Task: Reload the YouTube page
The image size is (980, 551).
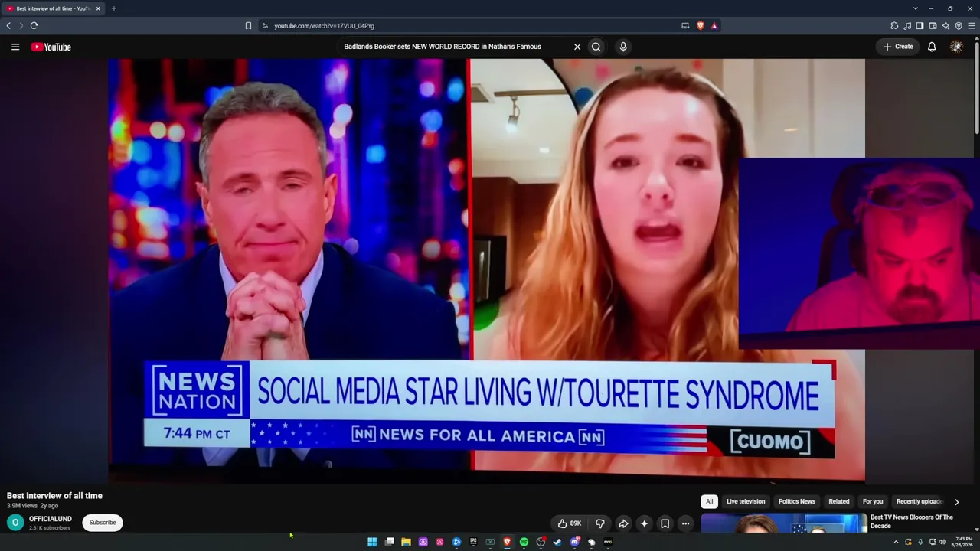Action: coord(34,25)
